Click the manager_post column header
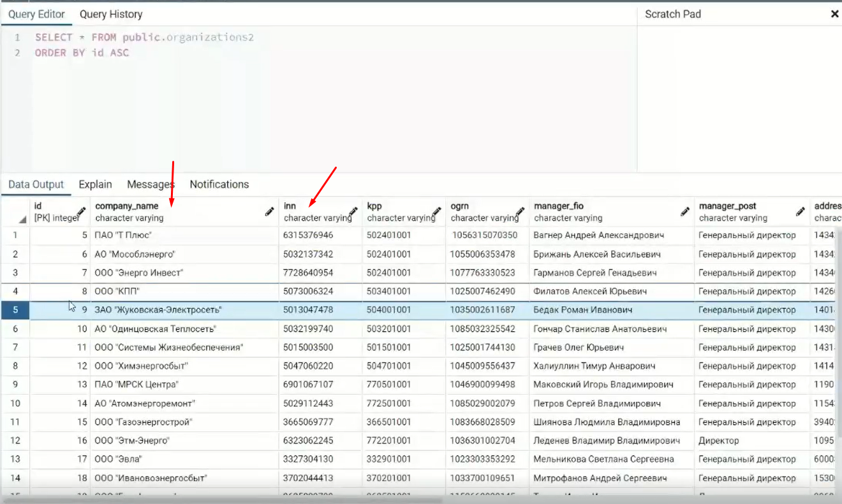 click(x=751, y=212)
